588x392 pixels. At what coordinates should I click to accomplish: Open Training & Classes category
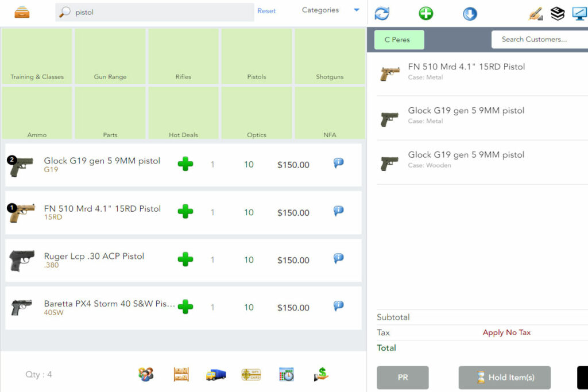tap(37, 56)
